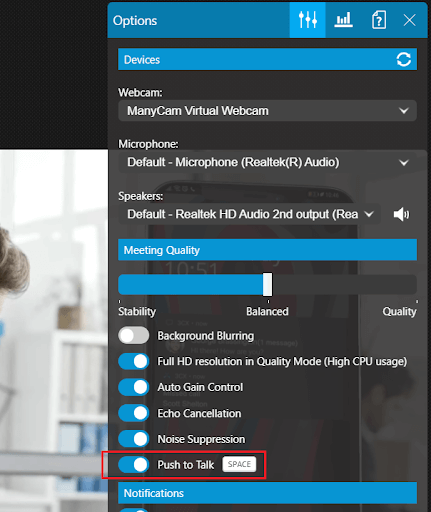Expand the Webcam dropdown arrow
Viewport: 431px width, 512px height.
pos(404,111)
